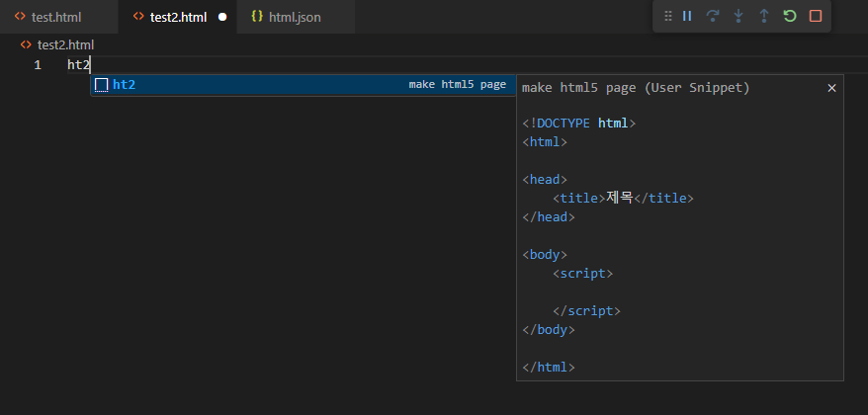This screenshot has height=415, width=868.
Task: Pause the debugger from the debug toolbar
Action: (687, 16)
